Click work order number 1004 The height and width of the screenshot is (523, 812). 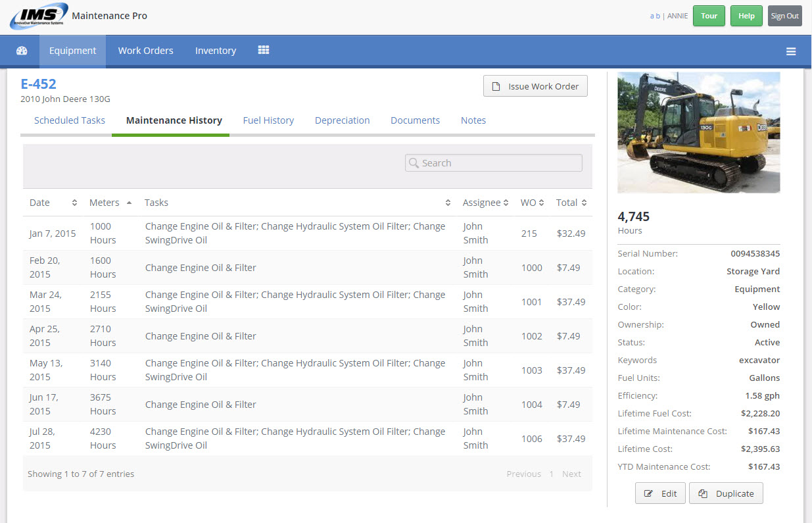coord(531,405)
